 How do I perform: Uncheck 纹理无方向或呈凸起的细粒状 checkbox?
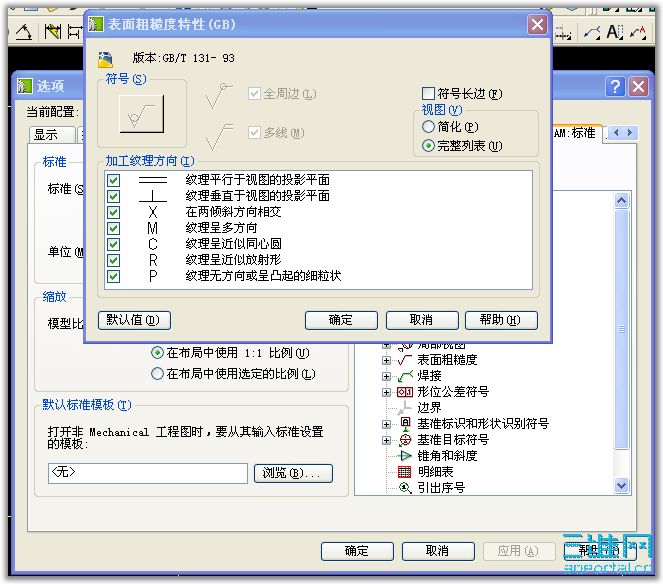click(x=113, y=277)
